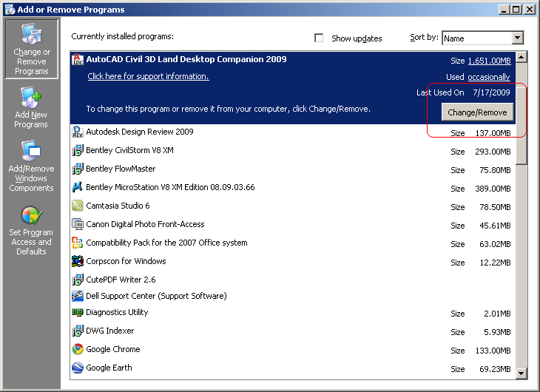Screen dimensions: 540x392
Task: Click the 1,651.00MB size link
Action: coord(489,61)
